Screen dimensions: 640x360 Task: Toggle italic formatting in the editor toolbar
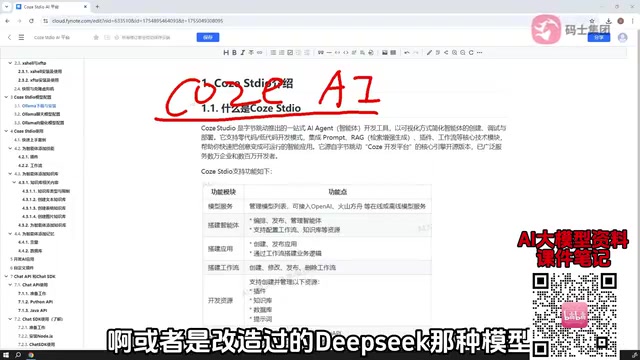(243, 53)
